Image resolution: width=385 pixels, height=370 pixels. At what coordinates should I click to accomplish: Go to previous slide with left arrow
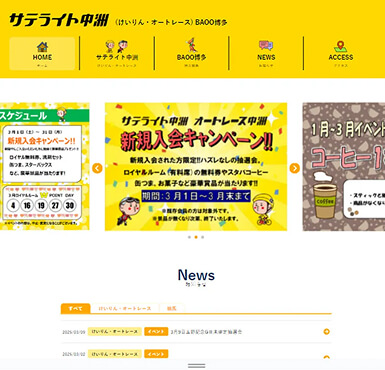click(x=97, y=168)
